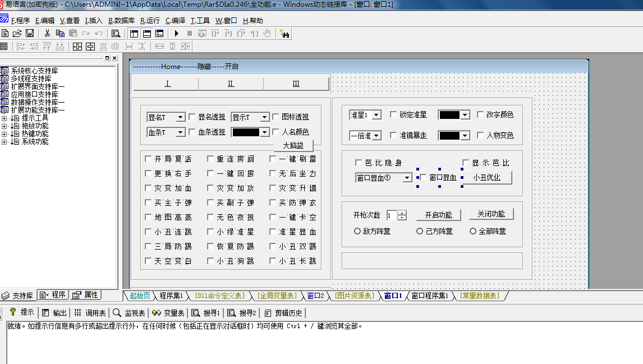Click the 开枪次数 spinner arrows
The width and height of the screenshot is (643, 364).
click(402, 215)
